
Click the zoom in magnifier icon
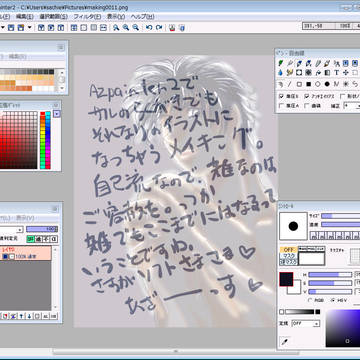(x=126, y=28)
